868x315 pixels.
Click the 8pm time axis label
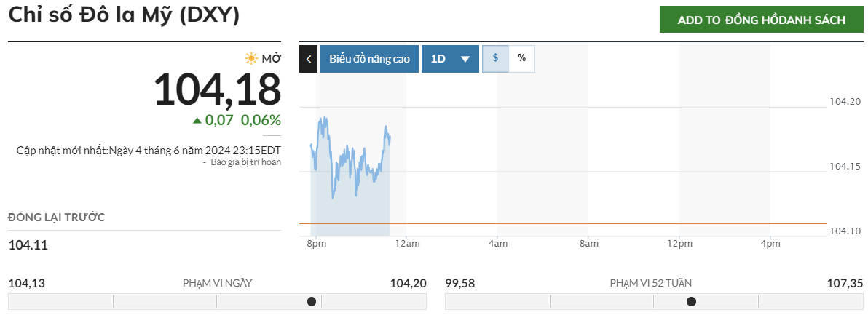316,243
